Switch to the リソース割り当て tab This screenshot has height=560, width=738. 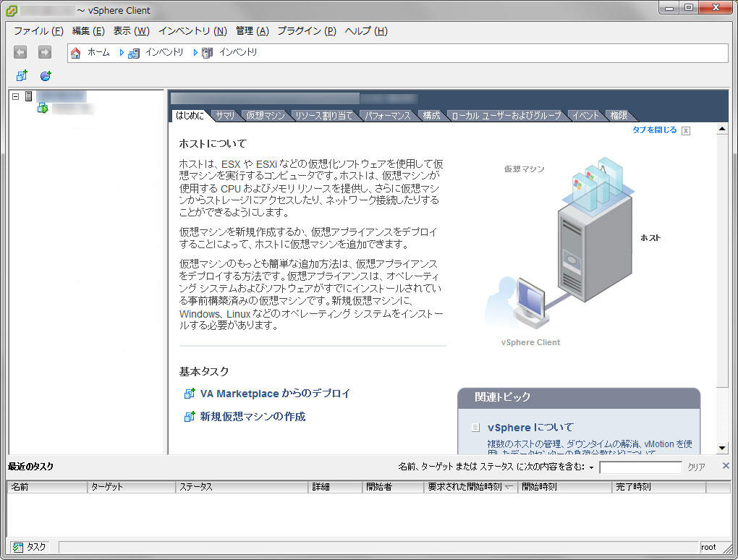[x=324, y=115]
